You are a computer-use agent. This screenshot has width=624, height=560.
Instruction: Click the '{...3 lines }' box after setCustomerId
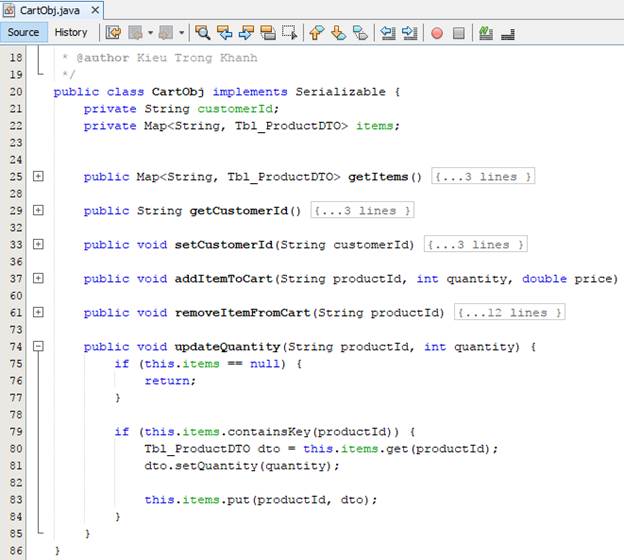476,244
